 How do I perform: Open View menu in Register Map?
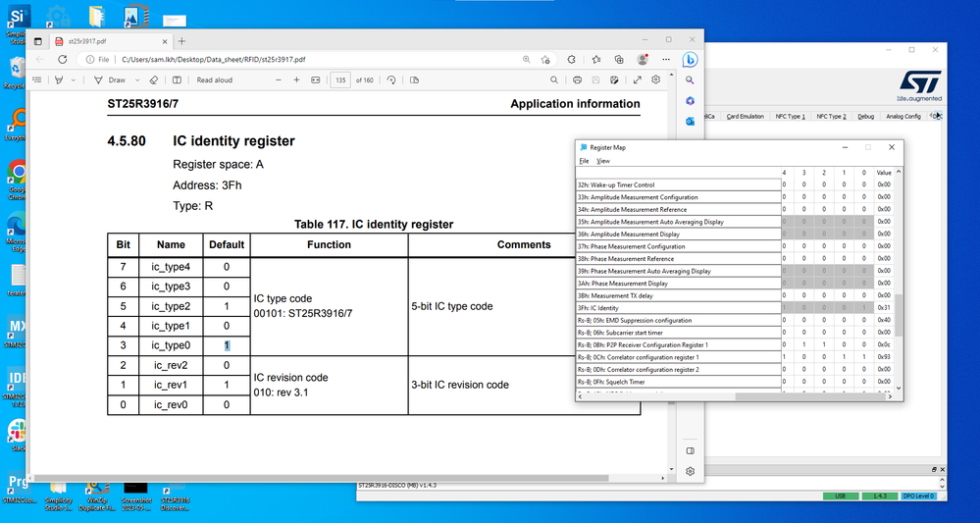[x=603, y=161]
